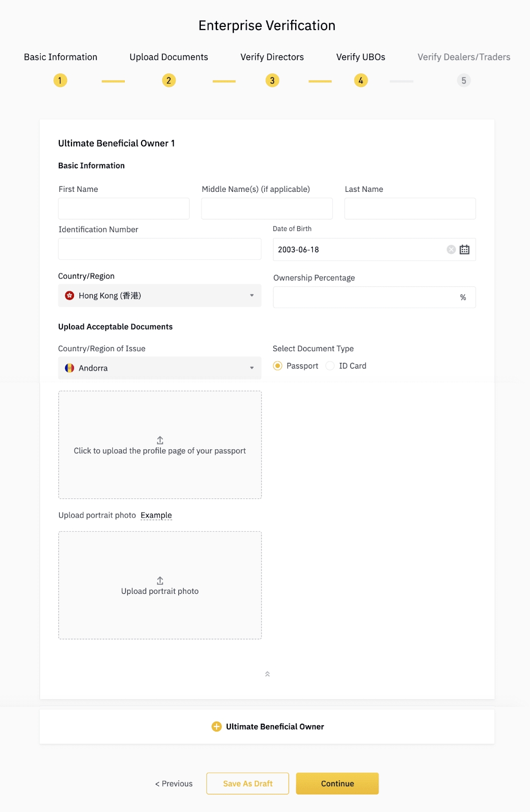Select the ID Card document type
The width and height of the screenshot is (530, 812).
330,366
